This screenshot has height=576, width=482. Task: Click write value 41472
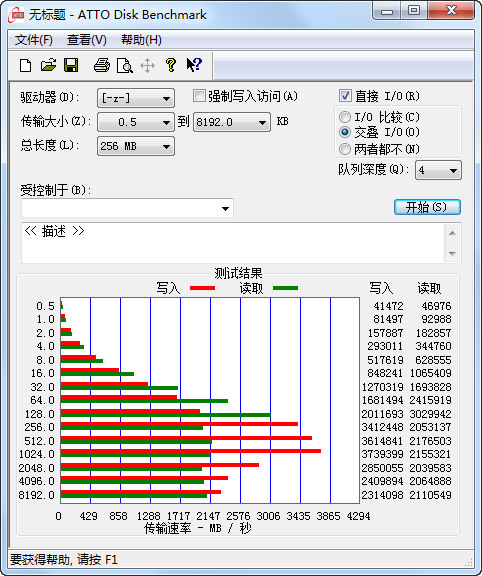click(388, 306)
